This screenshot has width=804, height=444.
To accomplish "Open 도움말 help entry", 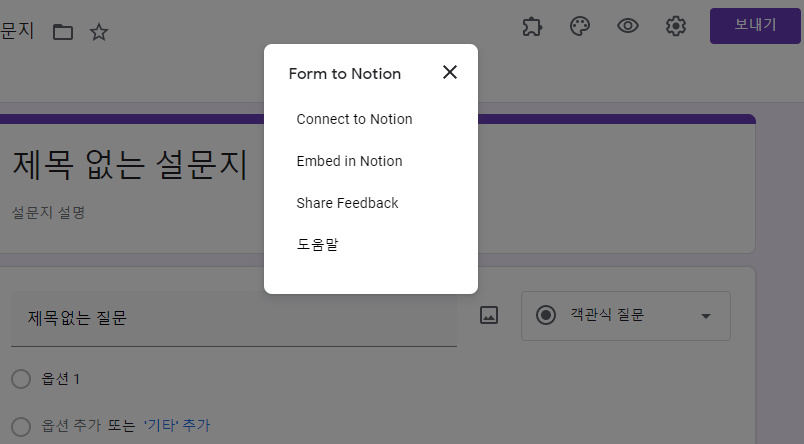I will 317,245.
